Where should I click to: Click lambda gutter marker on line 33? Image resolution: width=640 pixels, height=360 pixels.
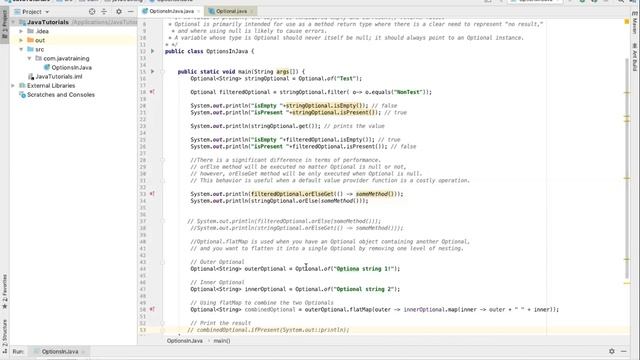152,194
